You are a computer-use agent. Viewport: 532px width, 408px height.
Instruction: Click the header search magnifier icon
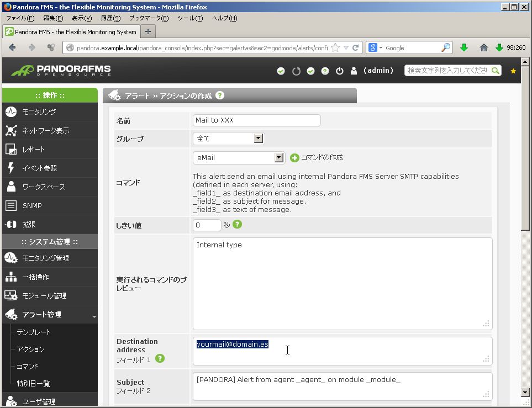pos(496,71)
